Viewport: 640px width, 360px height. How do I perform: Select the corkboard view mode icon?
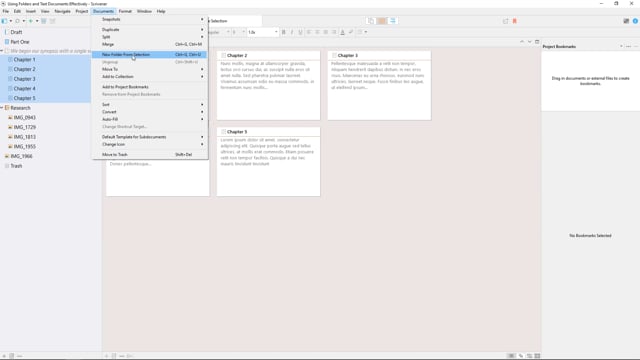pyautogui.click(x=382, y=21)
